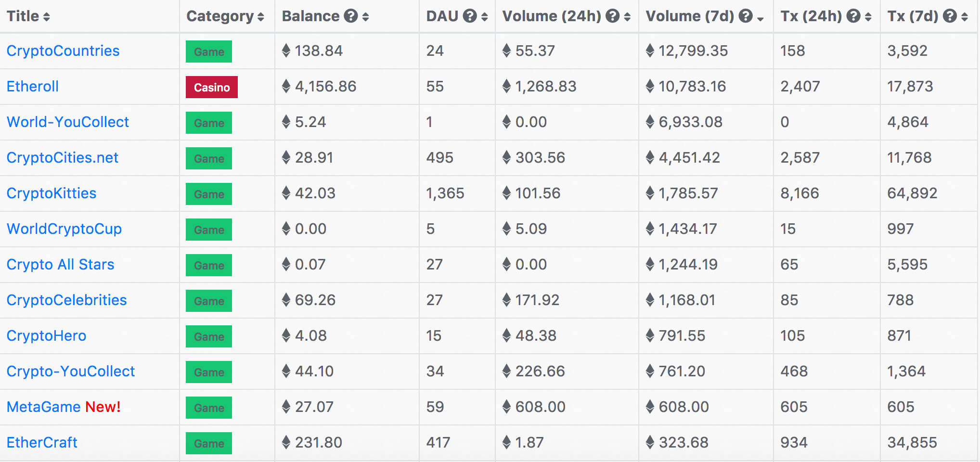Click the Game badge for EtherCraft
The height and width of the screenshot is (462, 980).
tap(209, 443)
